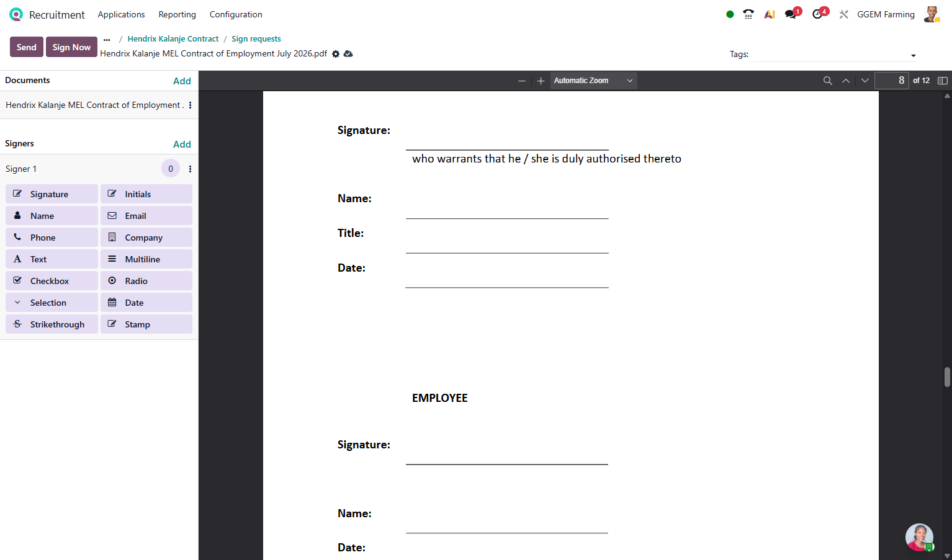This screenshot has width=952, height=560.
Task: Click the Send button
Action: coord(27,47)
